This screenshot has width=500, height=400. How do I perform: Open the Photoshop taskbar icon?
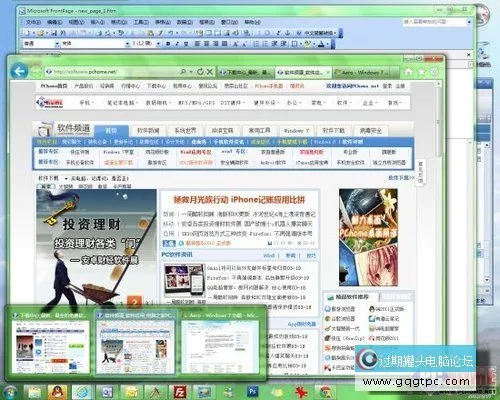[252, 392]
